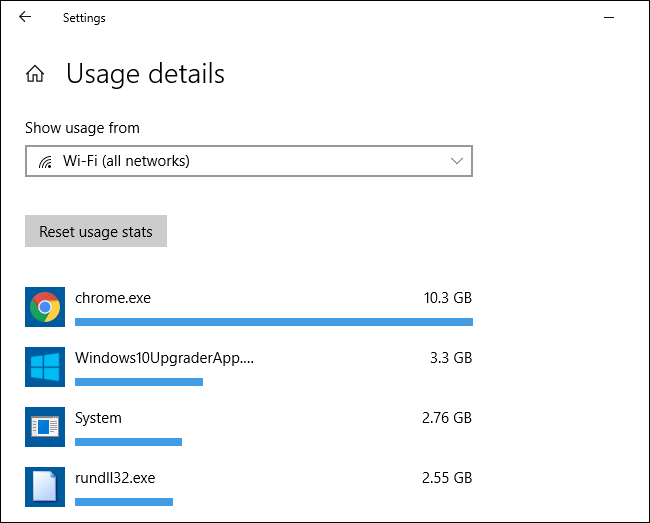
Task: Click the System usage bar
Action: pos(128,442)
